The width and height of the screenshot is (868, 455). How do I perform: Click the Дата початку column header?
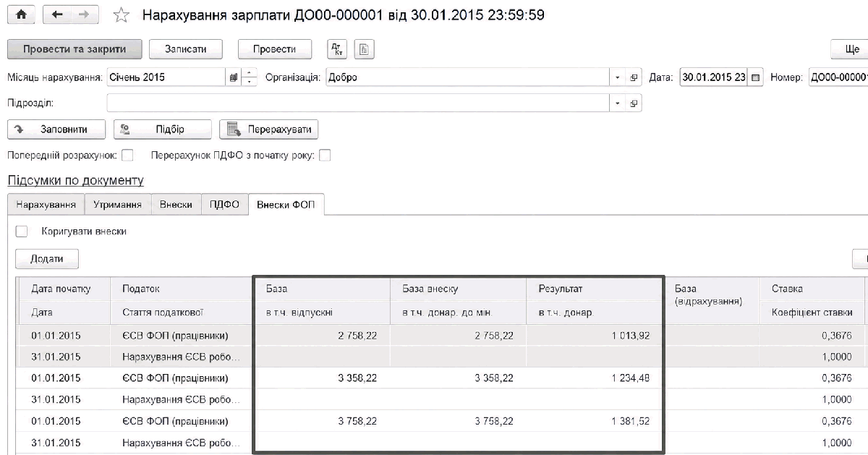[x=64, y=289]
